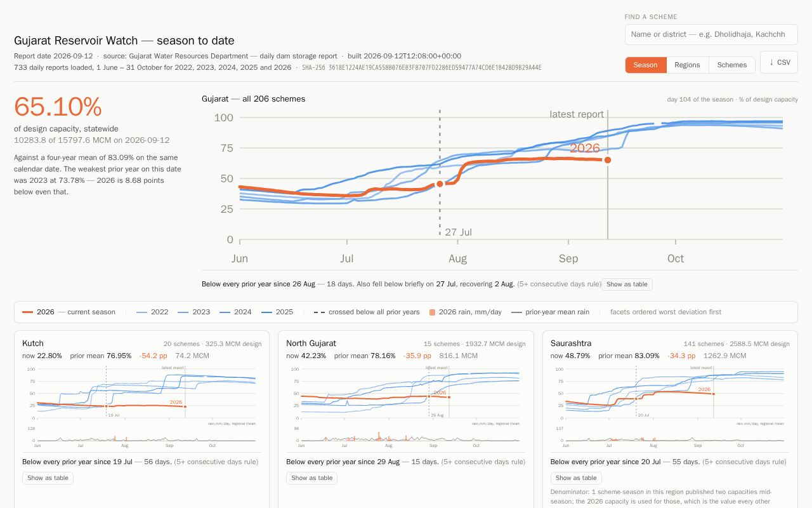Open the Schemes tab
The width and height of the screenshot is (812, 508).
coord(732,65)
